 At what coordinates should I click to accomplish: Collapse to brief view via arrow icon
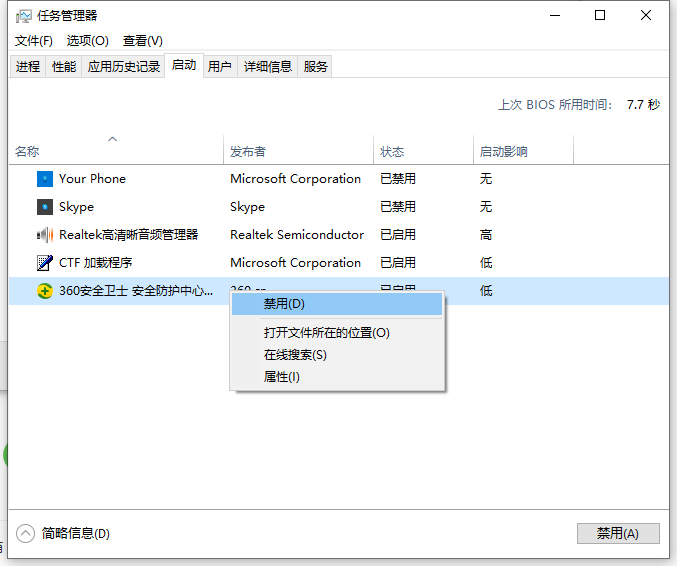coord(25,533)
